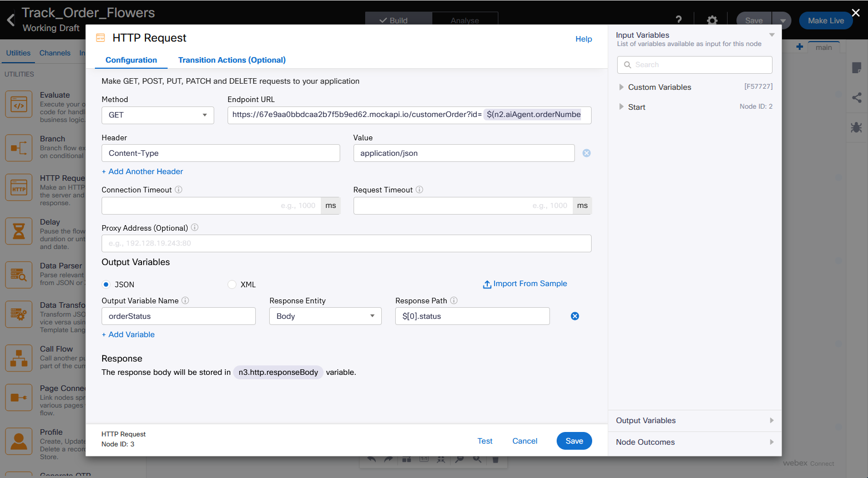Switch to the Configuration tab

[131, 60]
